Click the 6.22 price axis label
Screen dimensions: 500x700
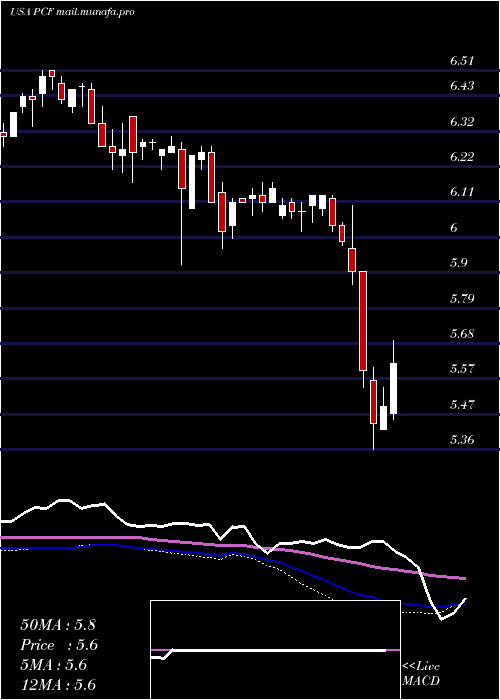pyautogui.click(x=462, y=157)
